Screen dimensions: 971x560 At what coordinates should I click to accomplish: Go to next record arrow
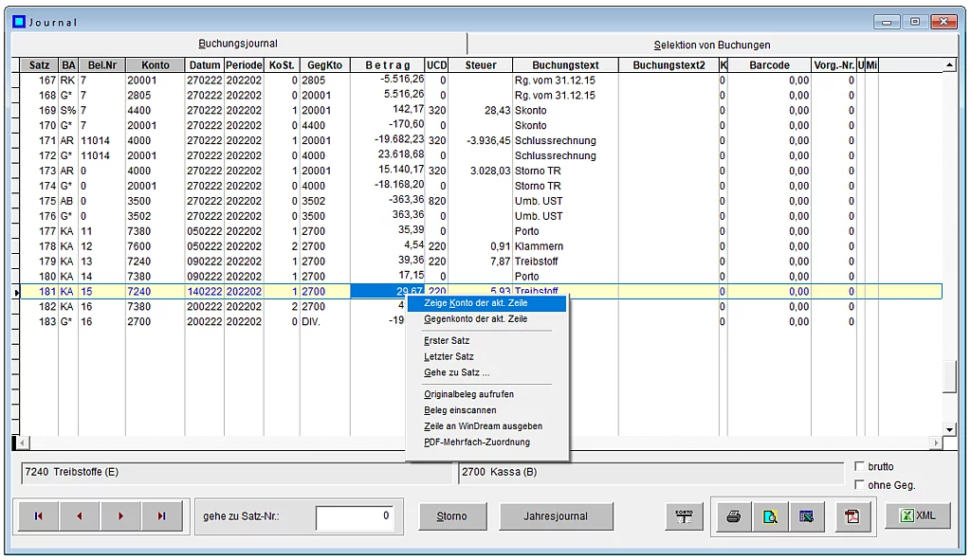tap(120, 516)
